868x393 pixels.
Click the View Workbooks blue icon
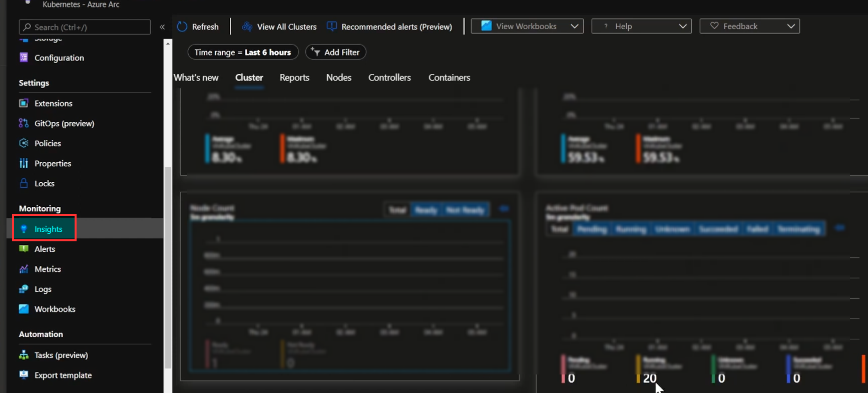coord(486,26)
